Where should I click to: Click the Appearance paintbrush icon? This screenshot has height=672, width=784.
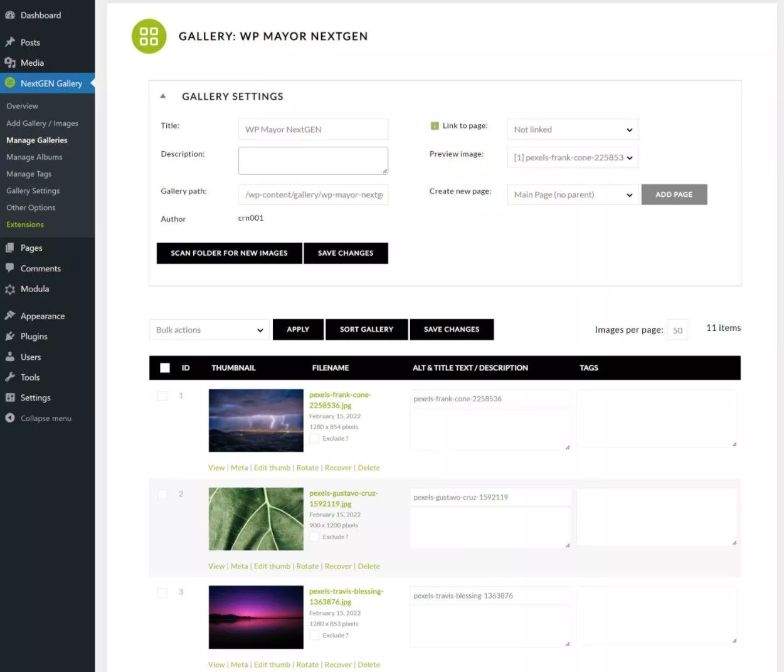click(x=10, y=316)
